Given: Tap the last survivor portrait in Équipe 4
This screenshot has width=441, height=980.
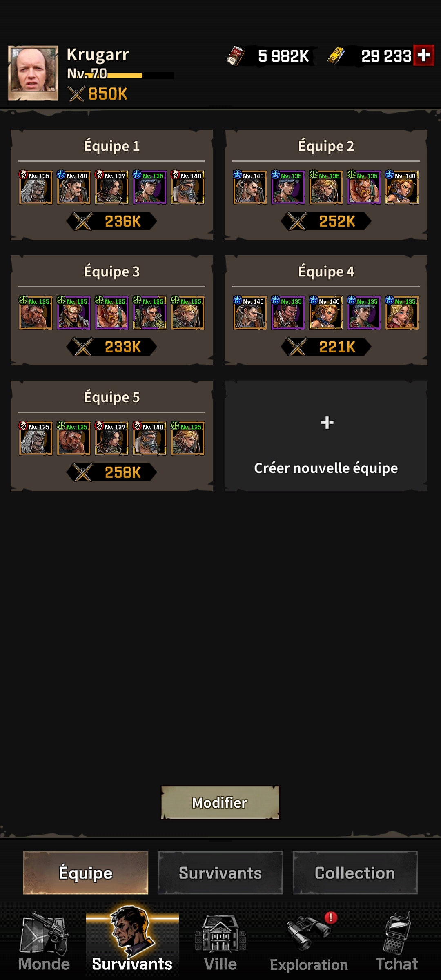Looking at the screenshot, I should point(402,312).
